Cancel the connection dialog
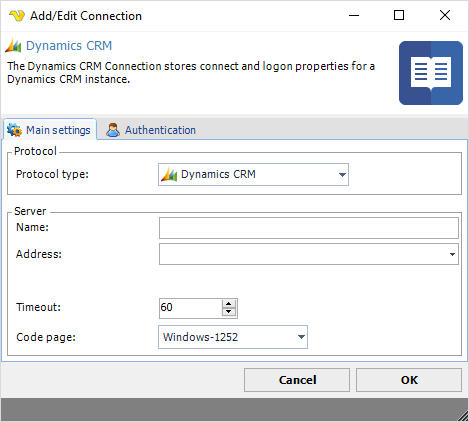This screenshot has height=422, width=469. (x=297, y=380)
